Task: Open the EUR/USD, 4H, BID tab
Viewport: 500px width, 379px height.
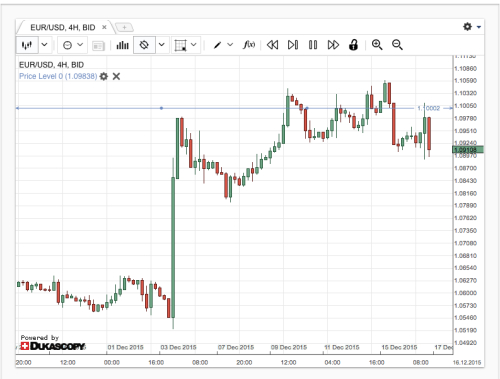Action: tap(63, 27)
